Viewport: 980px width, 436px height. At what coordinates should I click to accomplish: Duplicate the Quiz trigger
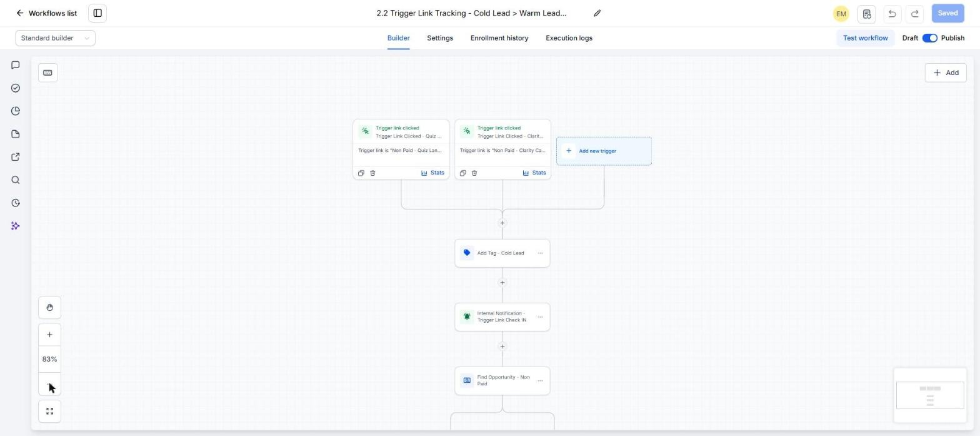coord(361,173)
